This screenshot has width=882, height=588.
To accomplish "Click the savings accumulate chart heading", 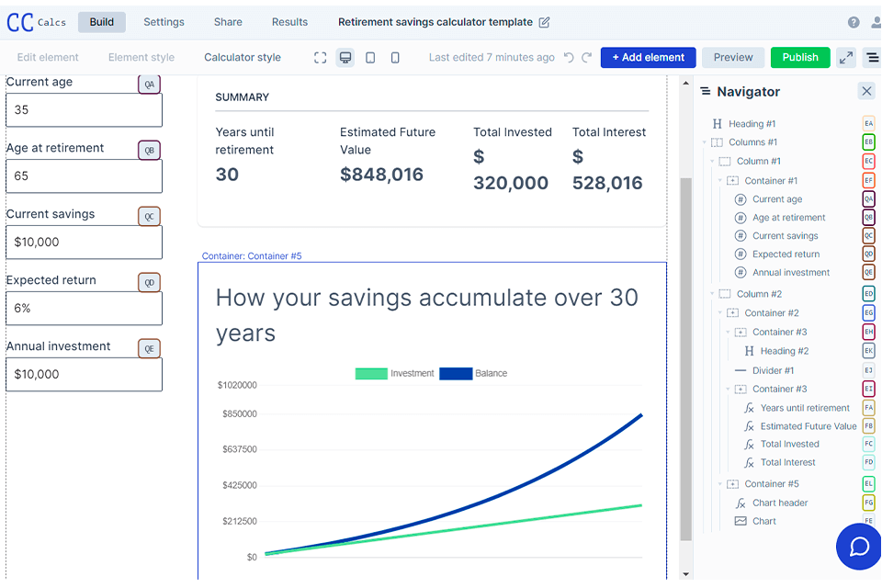I will (427, 315).
